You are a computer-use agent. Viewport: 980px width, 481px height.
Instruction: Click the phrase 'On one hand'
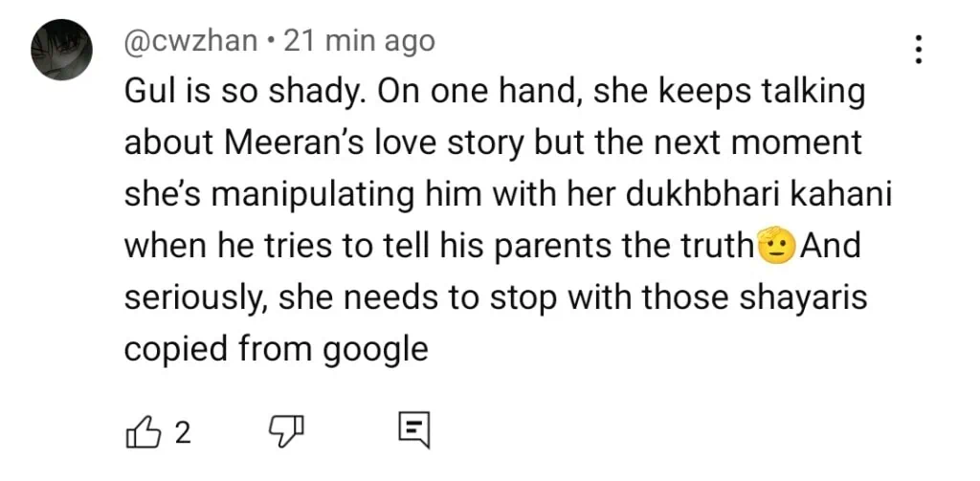(x=477, y=93)
